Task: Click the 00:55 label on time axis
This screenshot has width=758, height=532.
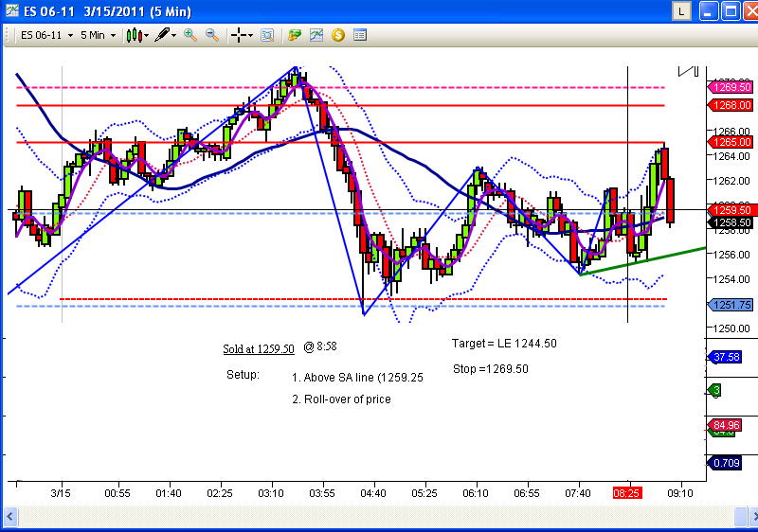Action: [x=117, y=493]
